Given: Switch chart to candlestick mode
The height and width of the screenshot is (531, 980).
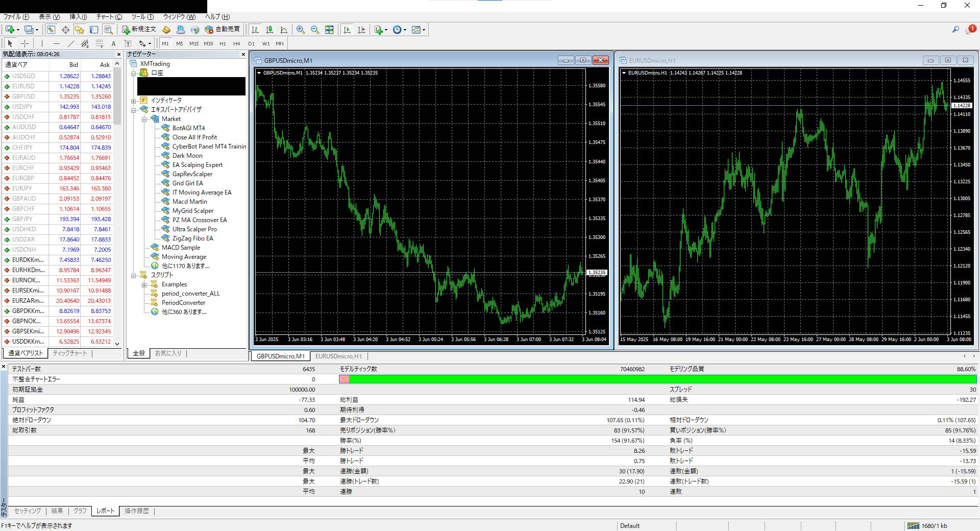Looking at the screenshot, I should (269, 30).
